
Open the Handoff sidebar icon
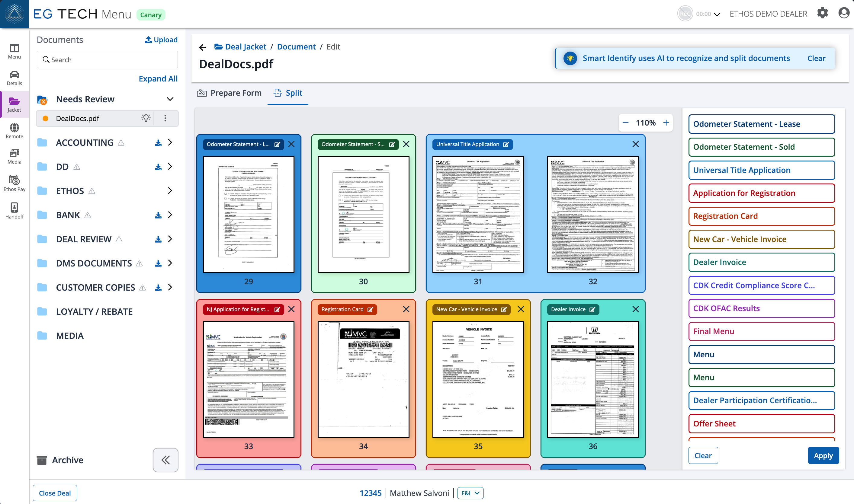coord(14,211)
